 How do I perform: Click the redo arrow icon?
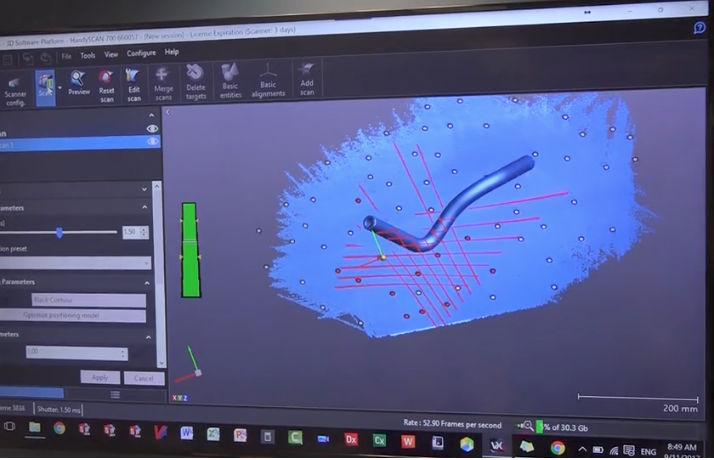(x=46, y=58)
